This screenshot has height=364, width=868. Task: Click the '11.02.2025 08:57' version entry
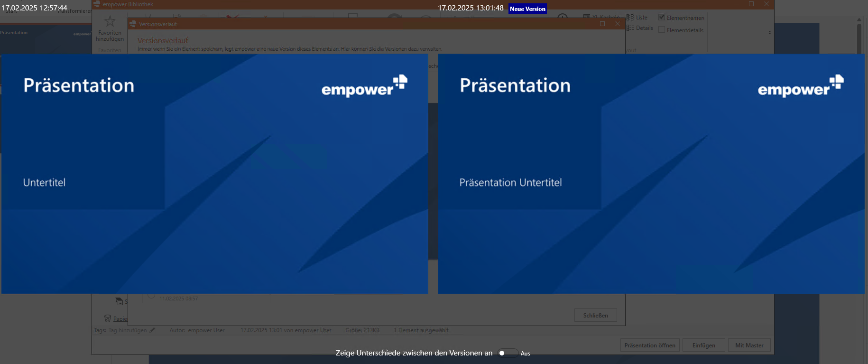(x=178, y=299)
